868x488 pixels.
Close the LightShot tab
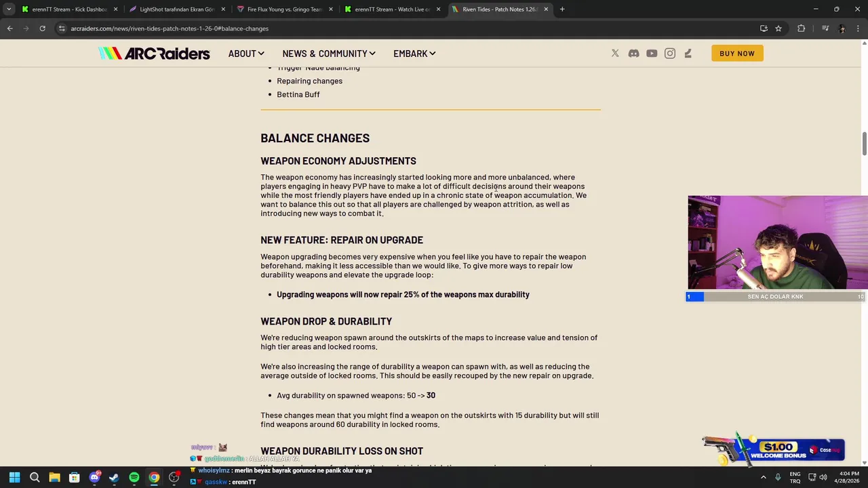[223, 9]
